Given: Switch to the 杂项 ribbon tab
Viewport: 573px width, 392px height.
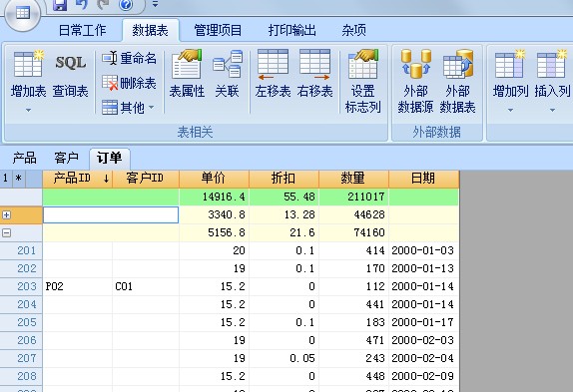Looking at the screenshot, I should (x=353, y=30).
